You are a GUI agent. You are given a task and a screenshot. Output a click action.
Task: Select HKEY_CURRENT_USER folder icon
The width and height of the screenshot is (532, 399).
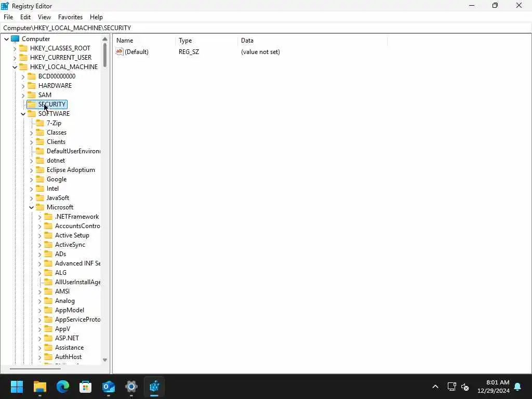coord(23,57)
